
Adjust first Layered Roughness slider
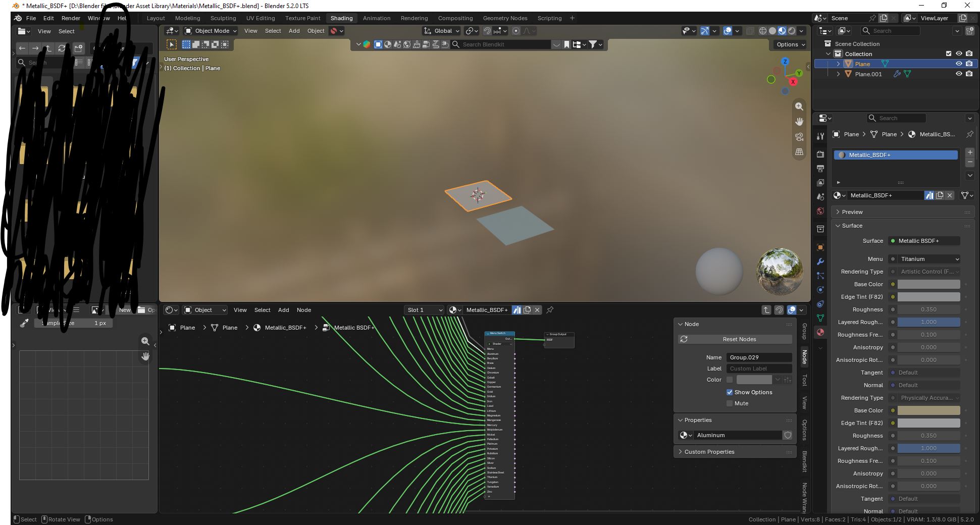pyautogui.click(x=929, y=322)
